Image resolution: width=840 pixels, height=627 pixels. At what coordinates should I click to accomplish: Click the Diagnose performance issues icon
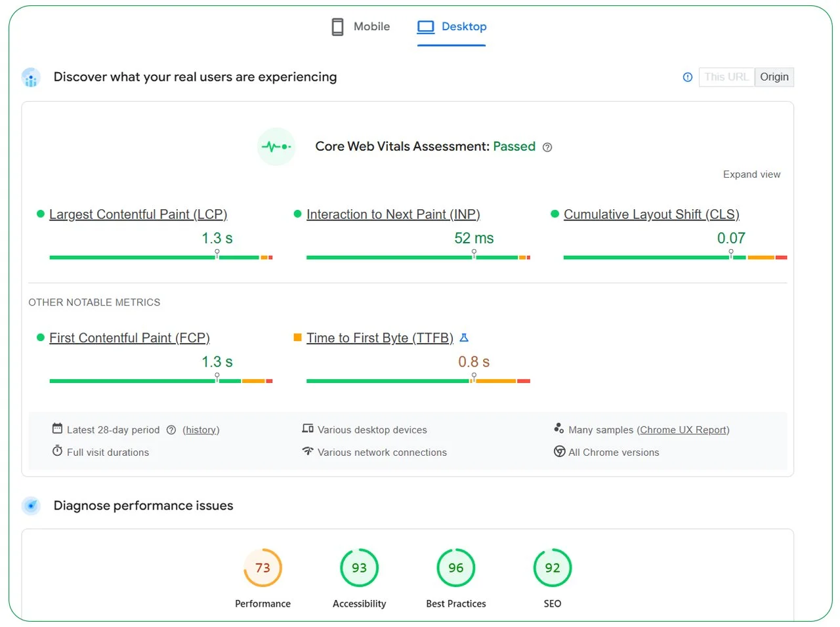coord(31,506)
